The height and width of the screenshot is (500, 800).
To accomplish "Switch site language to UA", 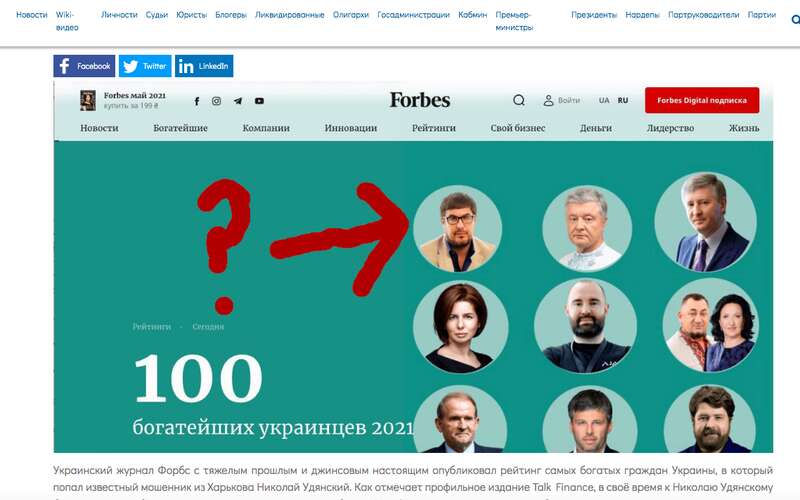I will click(x=604, y=101).
